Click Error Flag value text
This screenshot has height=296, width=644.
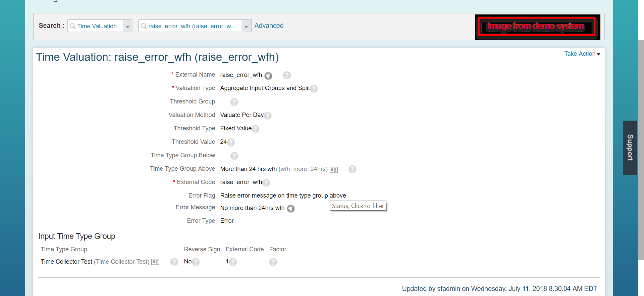click(x=283, y=196)
